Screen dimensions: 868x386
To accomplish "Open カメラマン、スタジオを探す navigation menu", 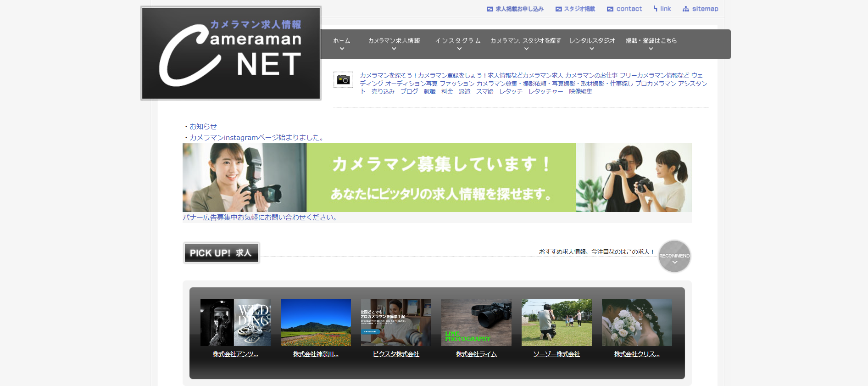I will tap(526, 44).
